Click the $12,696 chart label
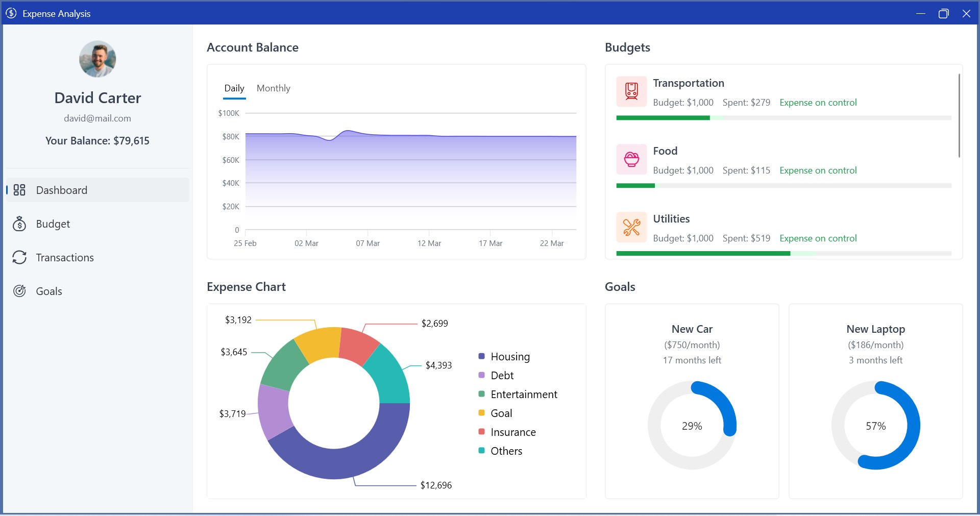The image size is (980, 516). pyautogui.click(x=436, y=485)
